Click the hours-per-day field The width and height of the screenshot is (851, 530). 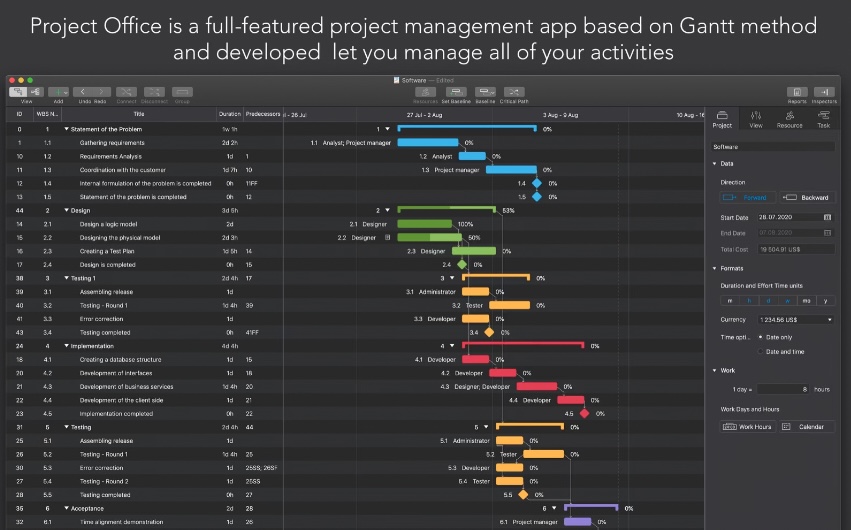[x=783, y=389]
